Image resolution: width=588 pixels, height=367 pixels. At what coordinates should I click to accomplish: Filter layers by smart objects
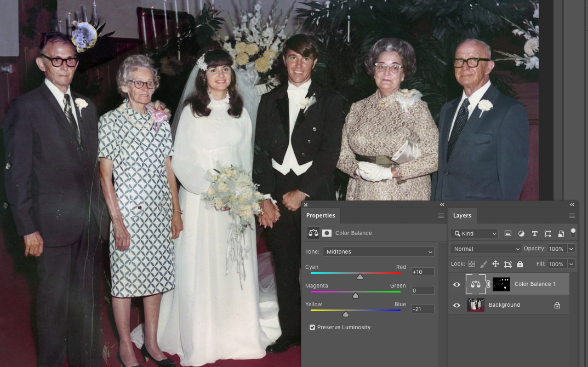point(561,233)
